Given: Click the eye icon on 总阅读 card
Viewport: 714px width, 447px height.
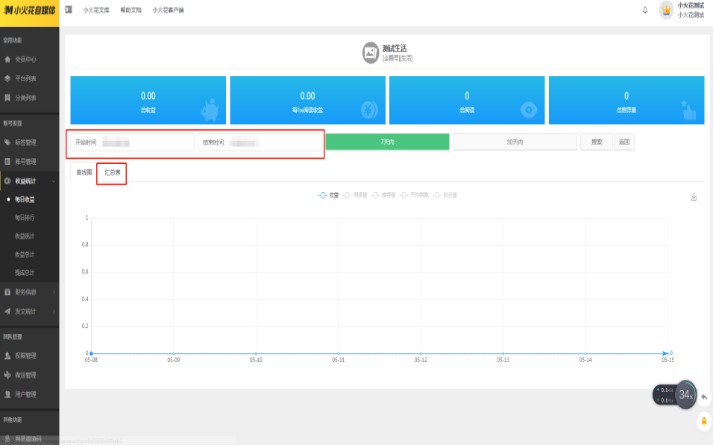Looking at the screenshot, I should [x=528, y=110].
